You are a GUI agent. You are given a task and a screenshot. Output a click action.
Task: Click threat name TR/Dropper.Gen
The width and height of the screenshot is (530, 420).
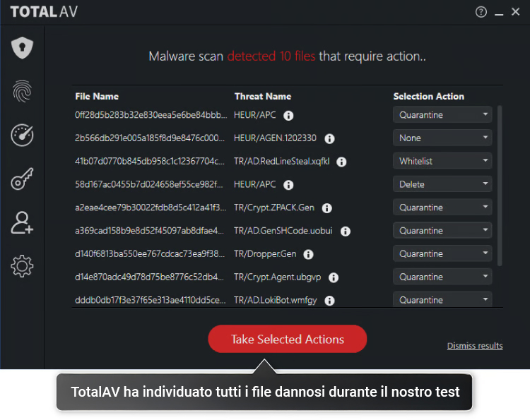[265, 253]
